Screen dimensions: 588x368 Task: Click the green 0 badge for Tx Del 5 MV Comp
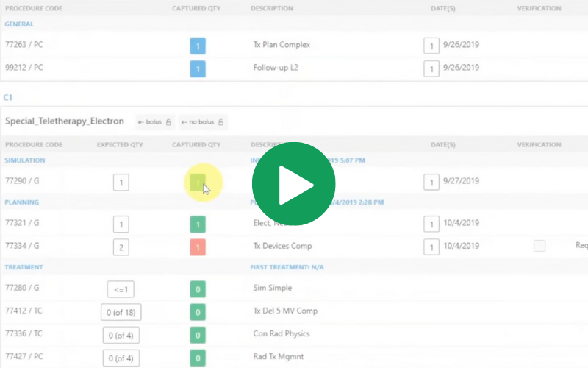[x=197, y=312]
